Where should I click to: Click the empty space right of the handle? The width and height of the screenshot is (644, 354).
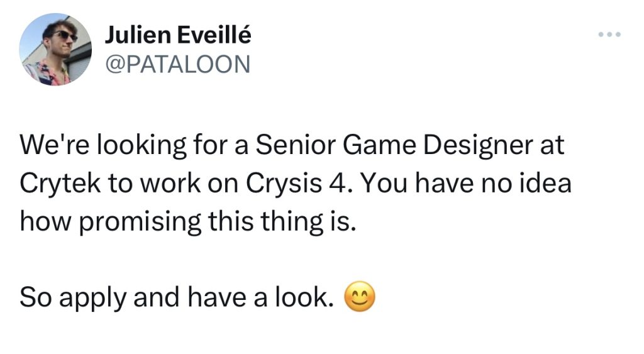pos(411,65)
